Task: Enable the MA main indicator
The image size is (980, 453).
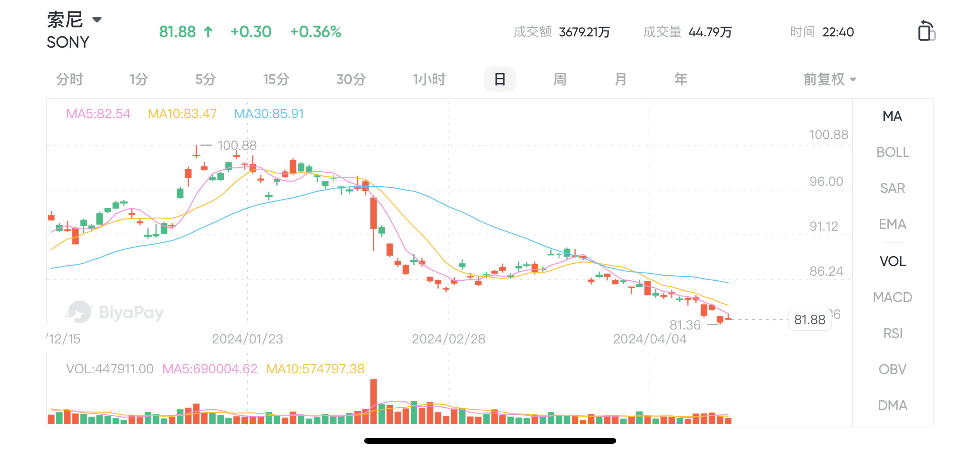Action: click(x=893, y=116)
